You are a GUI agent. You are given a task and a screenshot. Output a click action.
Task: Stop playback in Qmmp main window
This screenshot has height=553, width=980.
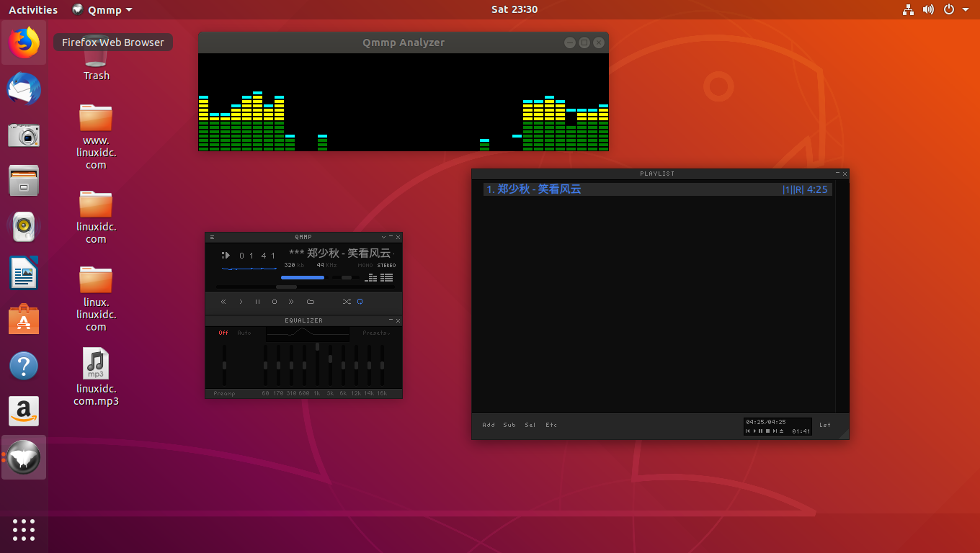pos(275,302)
